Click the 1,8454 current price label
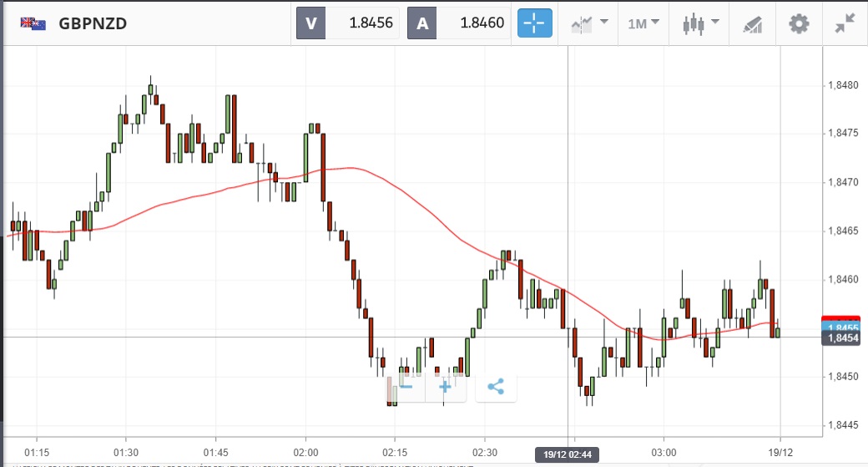Screen dimensions: 868x467 841,338
